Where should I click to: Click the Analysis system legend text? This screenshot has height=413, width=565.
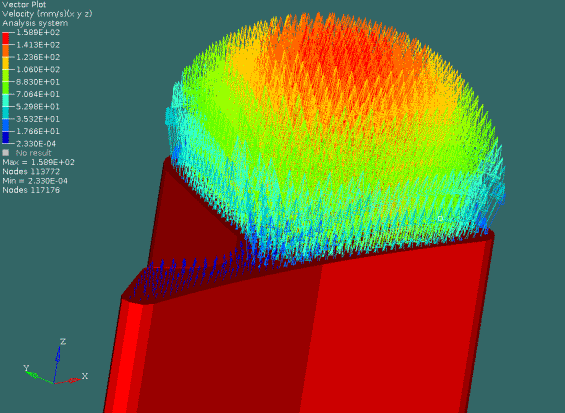coord(35,23)
